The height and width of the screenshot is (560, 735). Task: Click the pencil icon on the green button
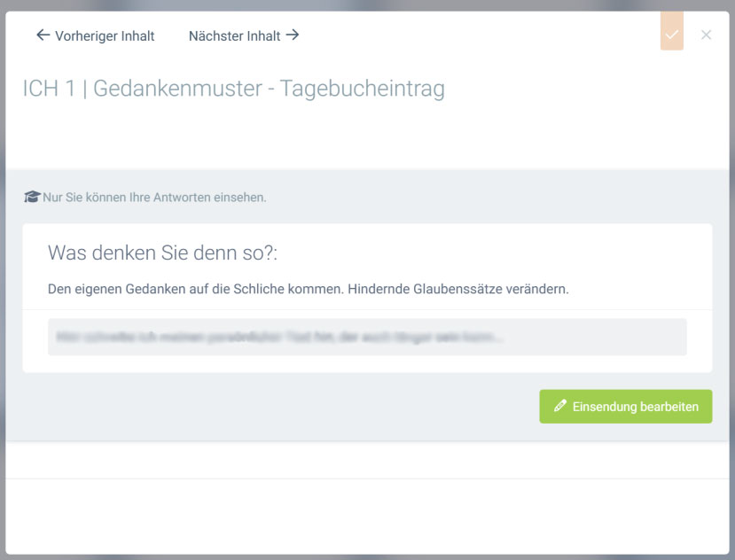(x=559, y=407)
